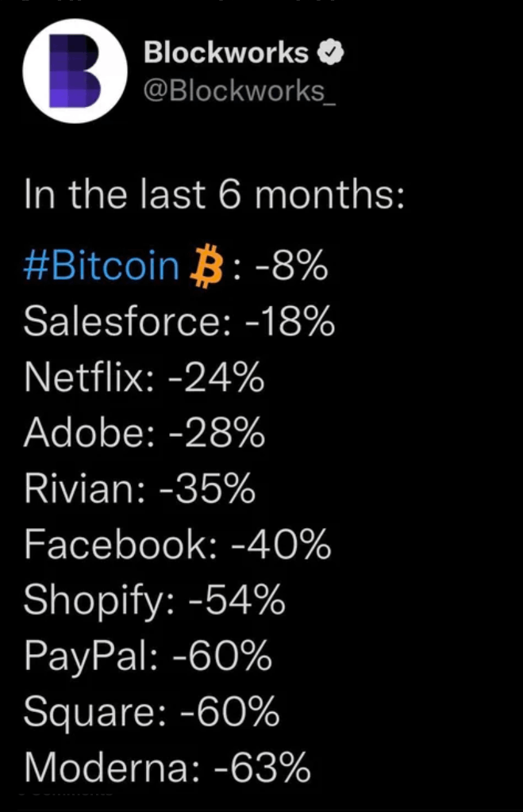
Task: Click the word Salesforce
Action: click(x=123, y=322)
